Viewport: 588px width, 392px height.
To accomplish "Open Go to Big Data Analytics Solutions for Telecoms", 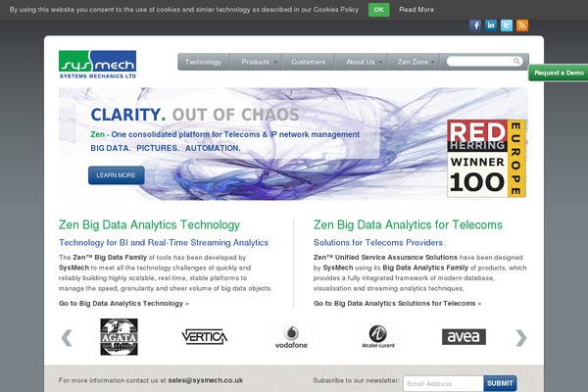I will (x=397, y=304).
